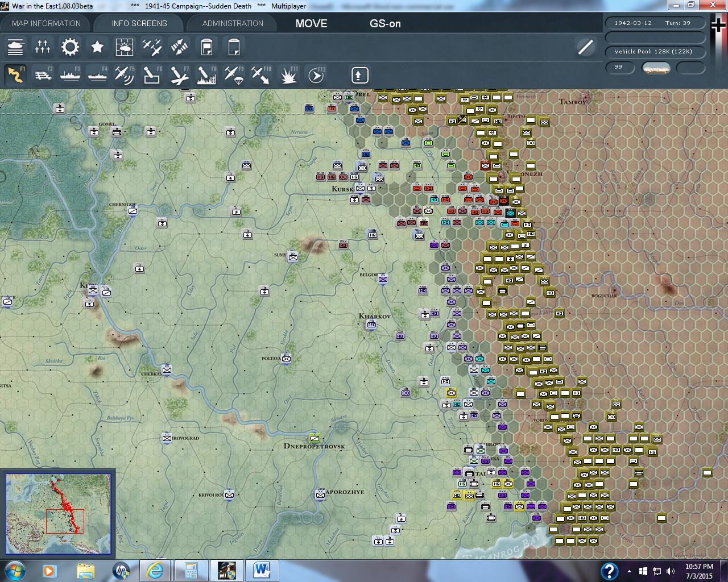The image size is (728, 582).
Task: Select F7 bomb airfield mode
Action: [179, 74]
